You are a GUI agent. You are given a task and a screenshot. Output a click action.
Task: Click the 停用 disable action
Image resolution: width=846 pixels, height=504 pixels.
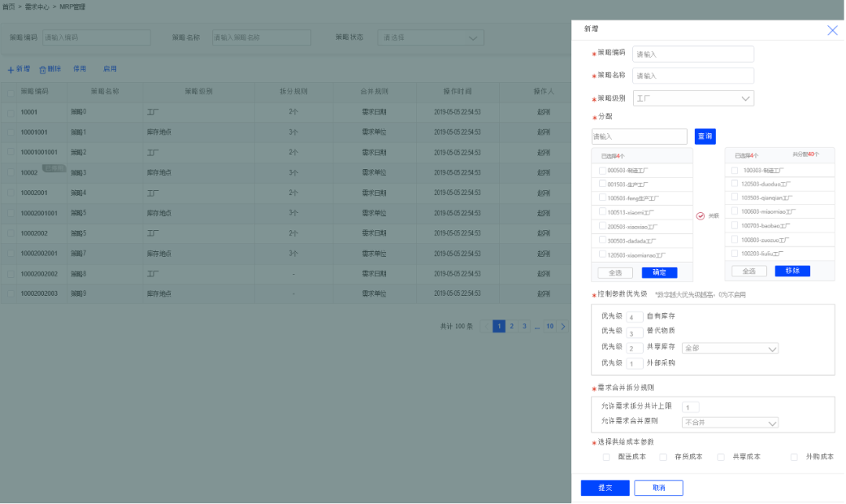[80, 69]
